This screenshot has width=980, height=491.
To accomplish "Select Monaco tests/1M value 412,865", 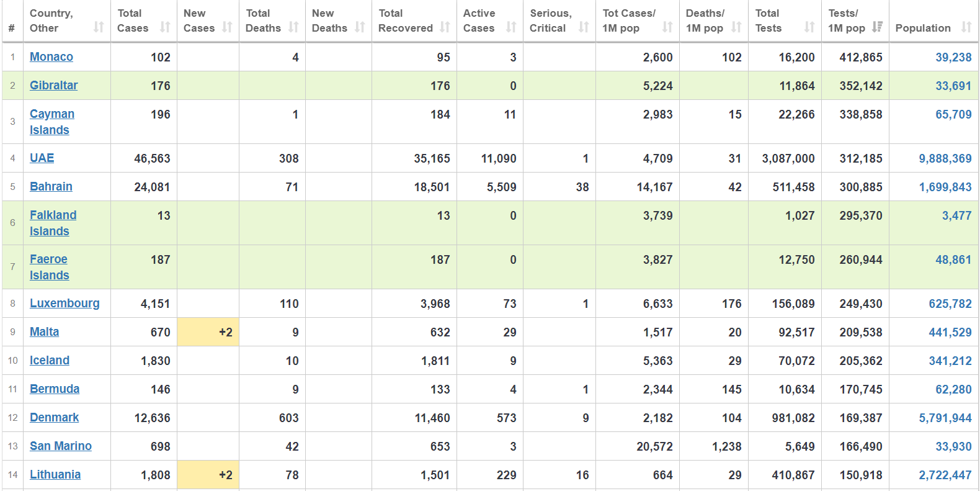I will pos(861,57).
